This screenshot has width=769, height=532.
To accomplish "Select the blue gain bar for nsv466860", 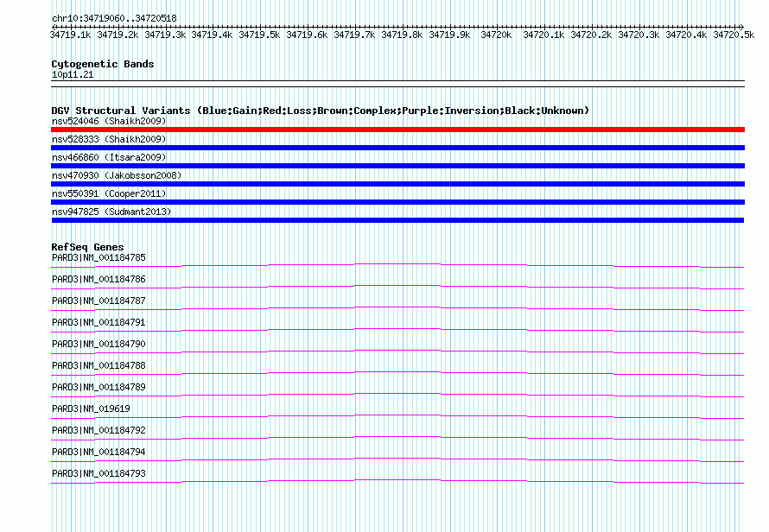I will tap(397, 166).
